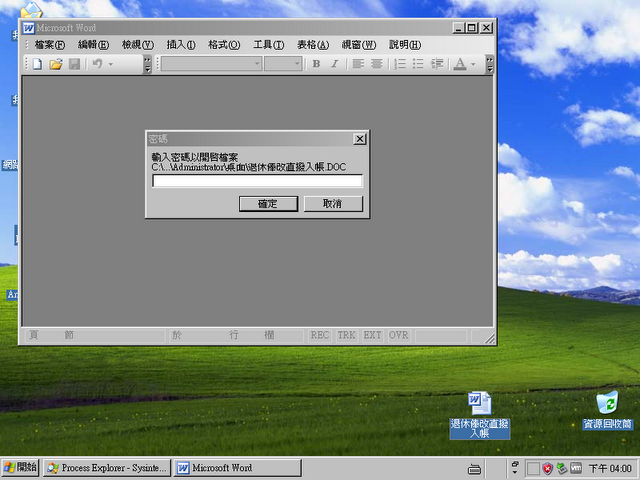Click the decrease indent icon
The image size is (640, 480).
click(437, 64)
